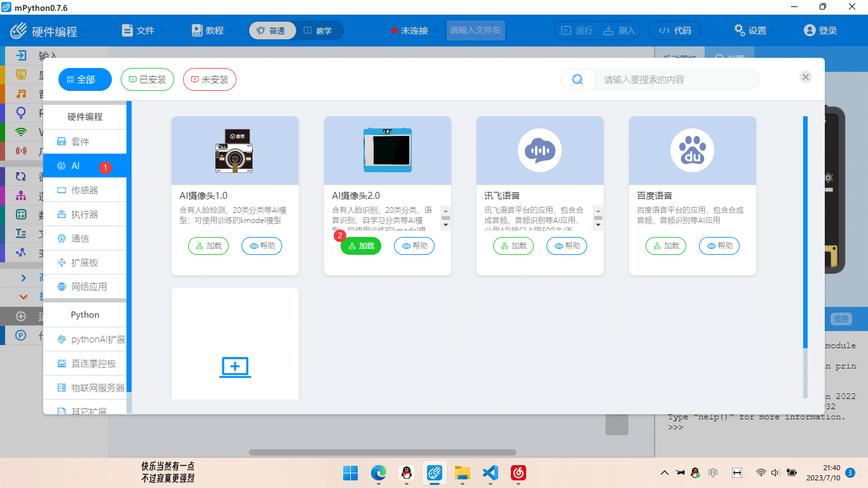This screenshot has height=488, width=868.
Task: Select the 网络应用 network application category
Action: pos(85,286)
